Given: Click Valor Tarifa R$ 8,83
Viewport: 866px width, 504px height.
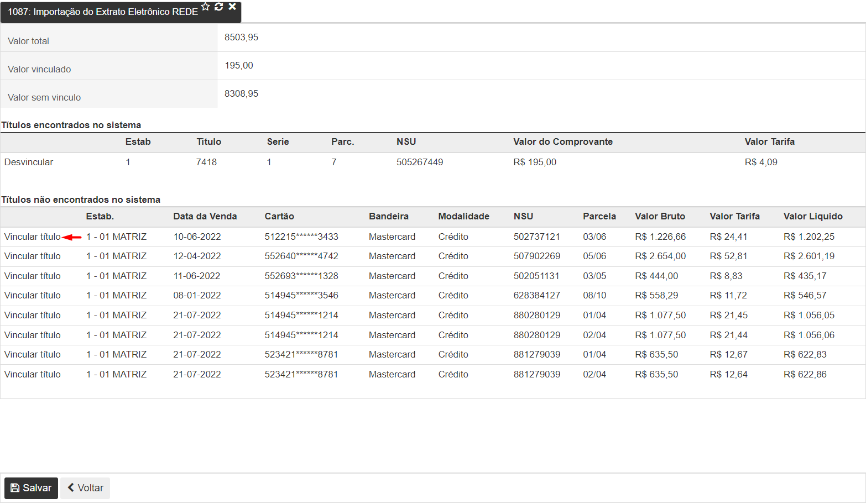Looking at the screenshot, I should [x=726, y=276].
